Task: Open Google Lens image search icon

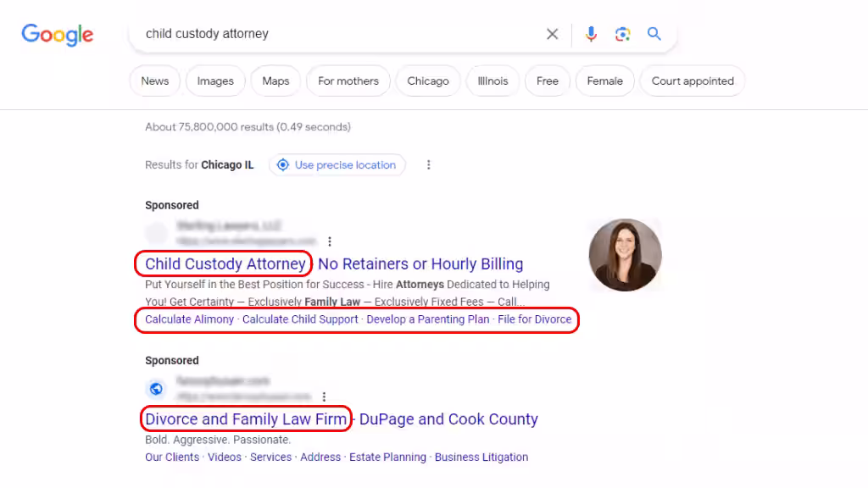Action: point(622,34)
